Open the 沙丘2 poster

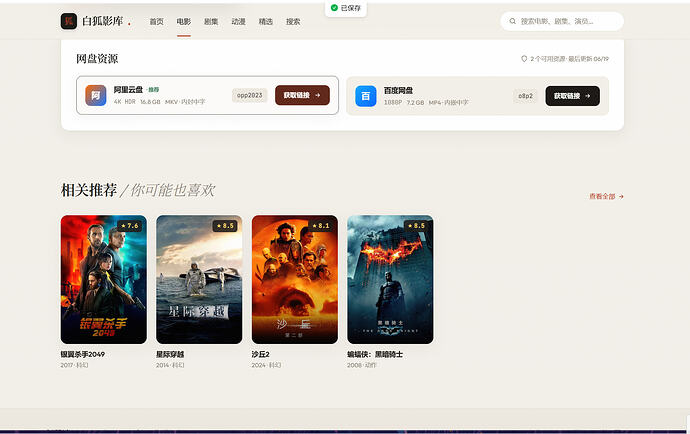coord(295,280)
